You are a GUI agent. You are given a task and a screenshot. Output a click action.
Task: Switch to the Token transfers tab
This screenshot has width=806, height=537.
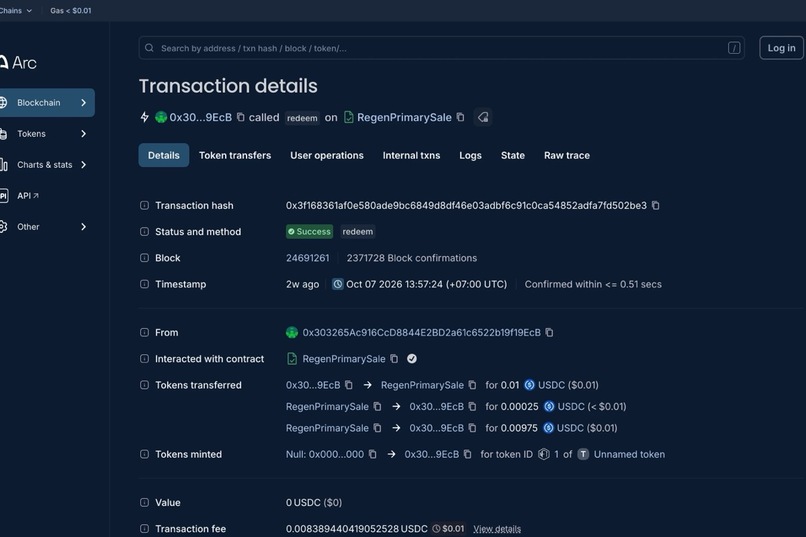[235, 155]
